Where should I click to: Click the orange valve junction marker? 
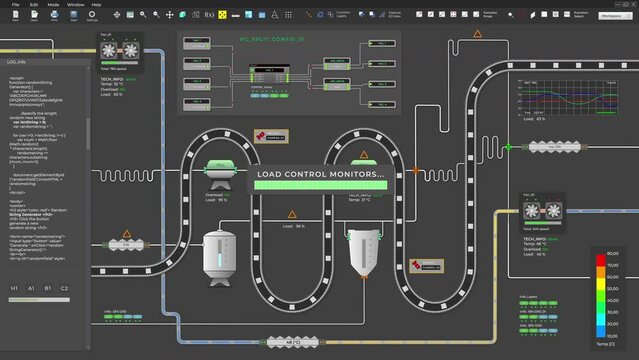pos(416,170)
